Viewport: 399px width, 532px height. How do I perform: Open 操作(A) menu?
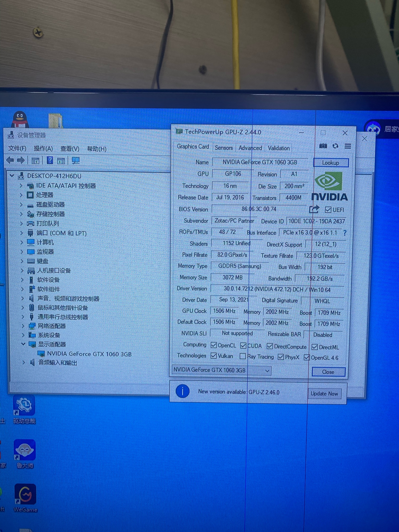point(43,149)
